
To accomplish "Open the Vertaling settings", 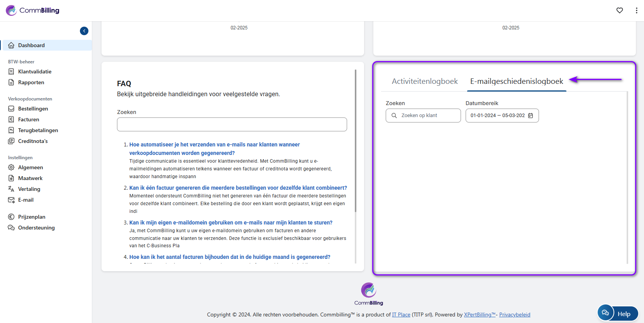I will 29,189.
